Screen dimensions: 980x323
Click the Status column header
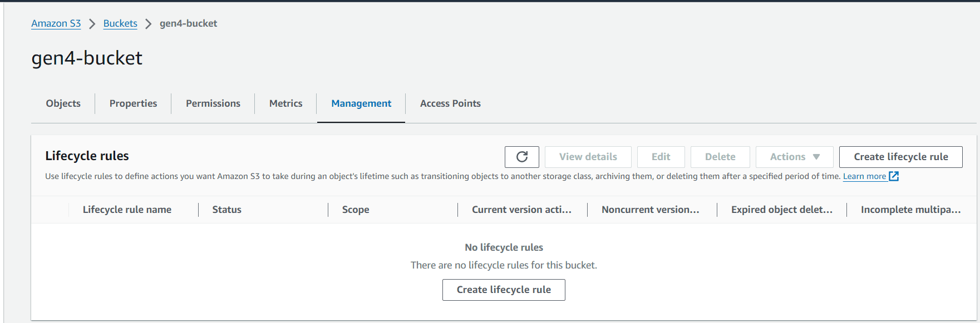226,210
